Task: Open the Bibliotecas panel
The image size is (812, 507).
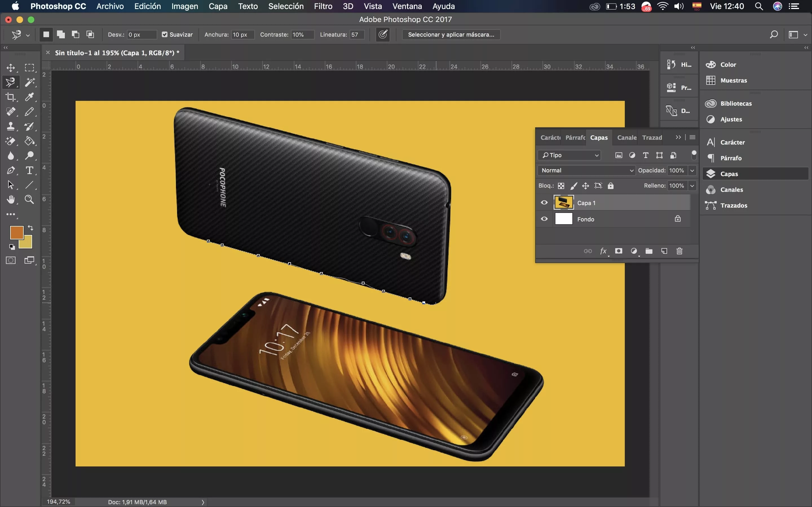Action: pyautogui.click(x=736, y=103)
